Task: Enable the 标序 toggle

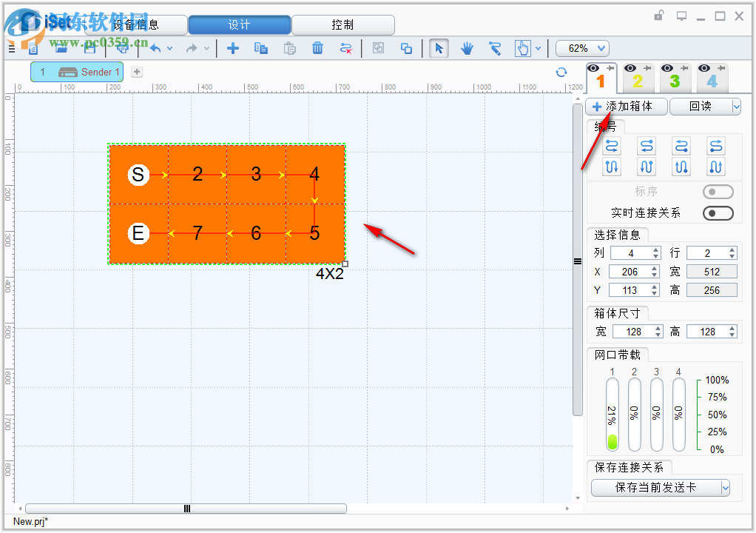Action: pyautogui.click(x=717, y=191)
